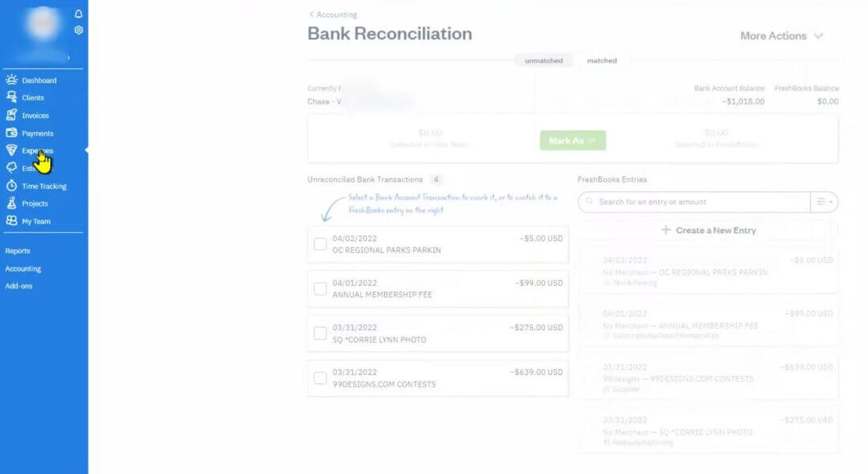
Task: Click Create a New Entry
Action: pyautogui.click(x=707, y=231)
